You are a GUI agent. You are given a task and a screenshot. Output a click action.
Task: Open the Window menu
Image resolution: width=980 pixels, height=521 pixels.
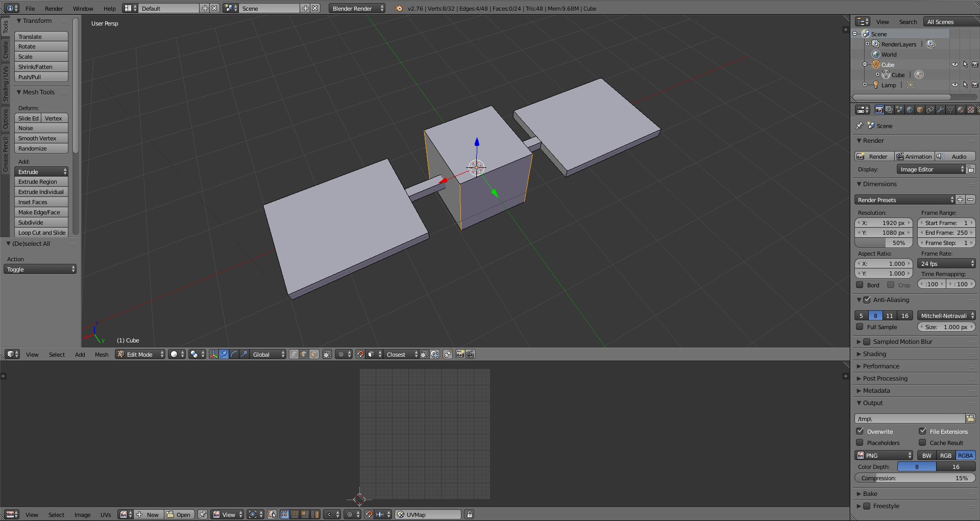pos(83,8)
